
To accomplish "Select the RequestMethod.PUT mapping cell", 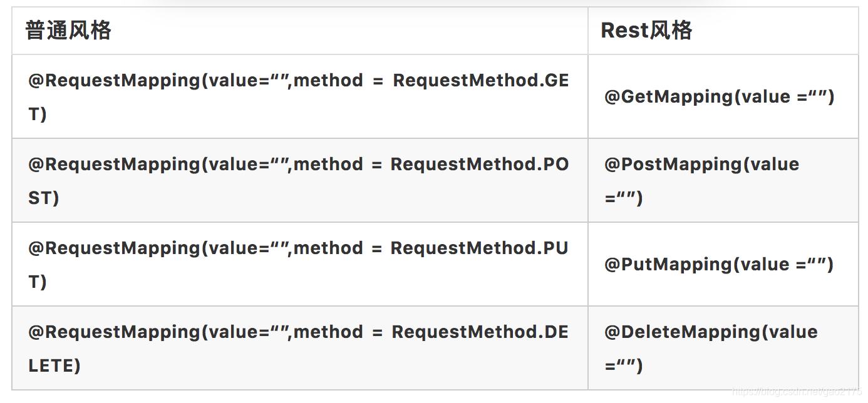I will click(300, 264).
